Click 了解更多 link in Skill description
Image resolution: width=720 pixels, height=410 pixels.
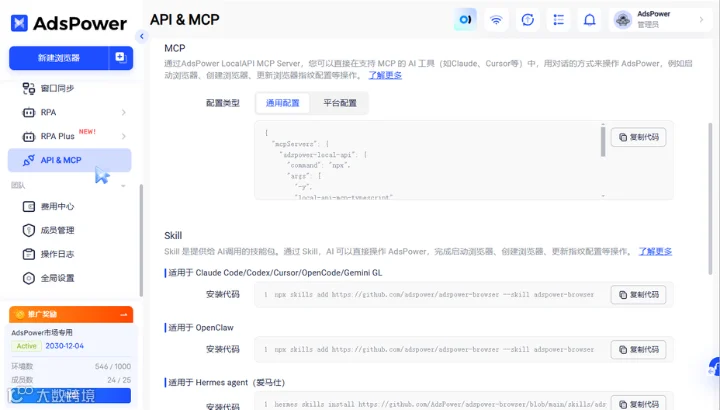point(655,252)
